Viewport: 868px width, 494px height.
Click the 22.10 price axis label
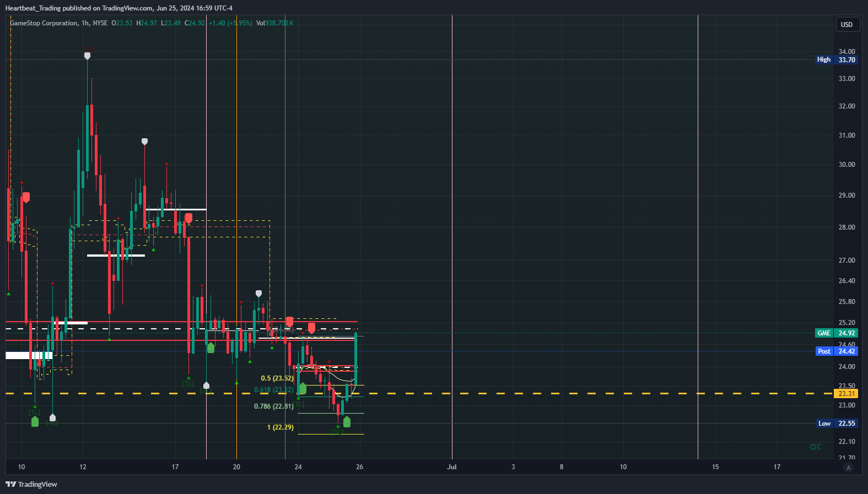coord(847,442)
